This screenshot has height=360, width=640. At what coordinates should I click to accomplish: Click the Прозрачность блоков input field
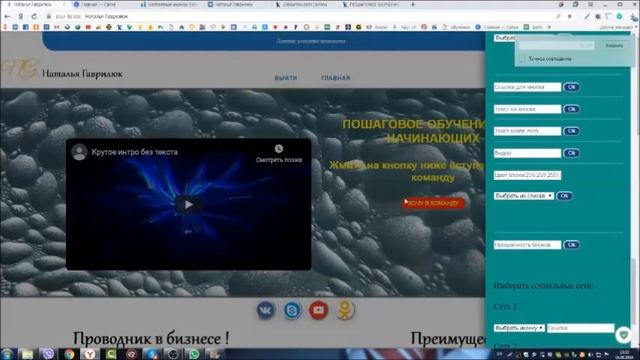pos(527,245)
